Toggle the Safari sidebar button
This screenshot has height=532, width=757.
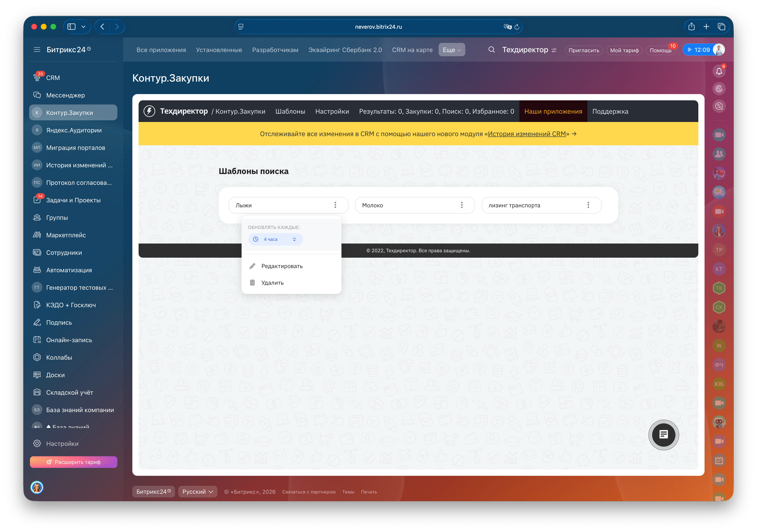click(x=72, y=27)
